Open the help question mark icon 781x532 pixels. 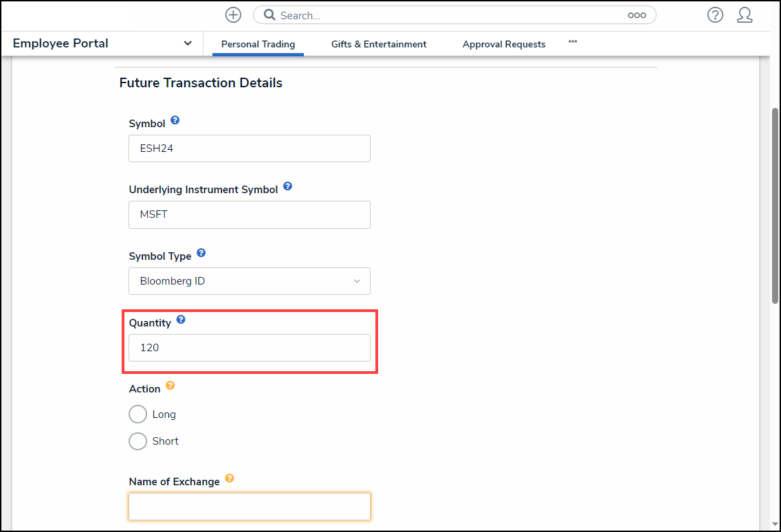pos(715,15)
